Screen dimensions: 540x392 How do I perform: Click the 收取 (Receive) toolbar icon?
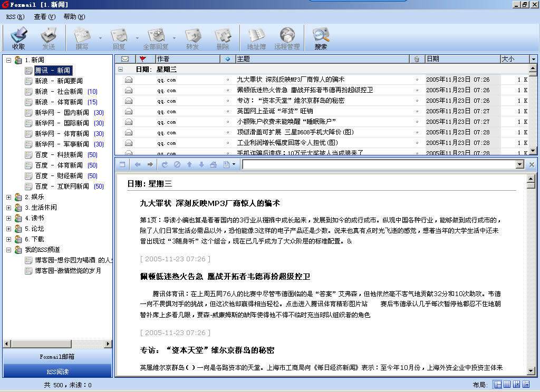click(x=18, y=37)
